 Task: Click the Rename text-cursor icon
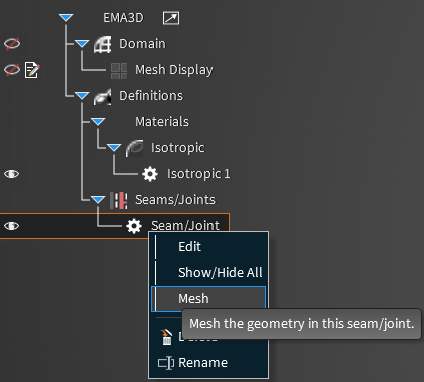pos(166,363)
